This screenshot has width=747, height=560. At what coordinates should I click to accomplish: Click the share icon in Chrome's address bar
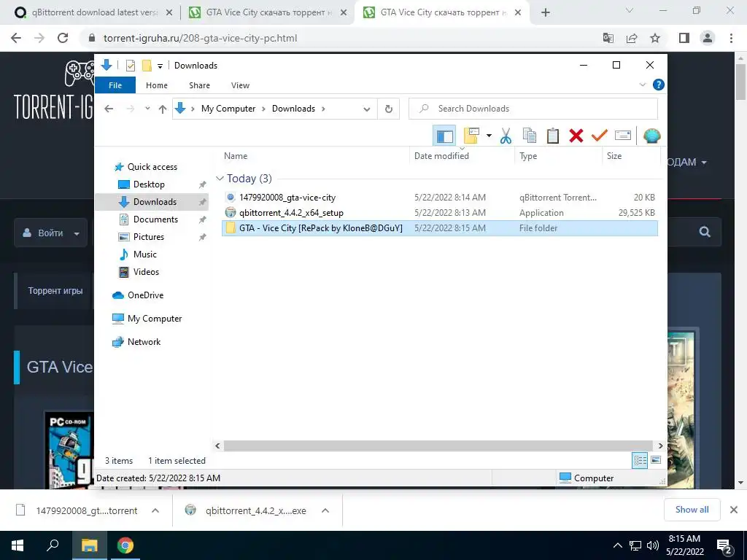tap(632, 38)
